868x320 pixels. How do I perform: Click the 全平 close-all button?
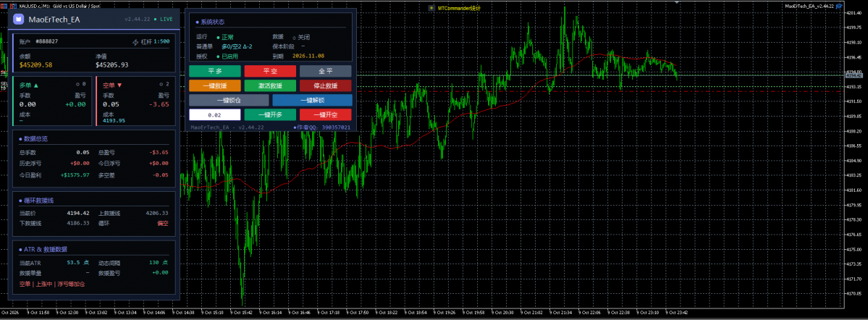click(x=326, y=71)
